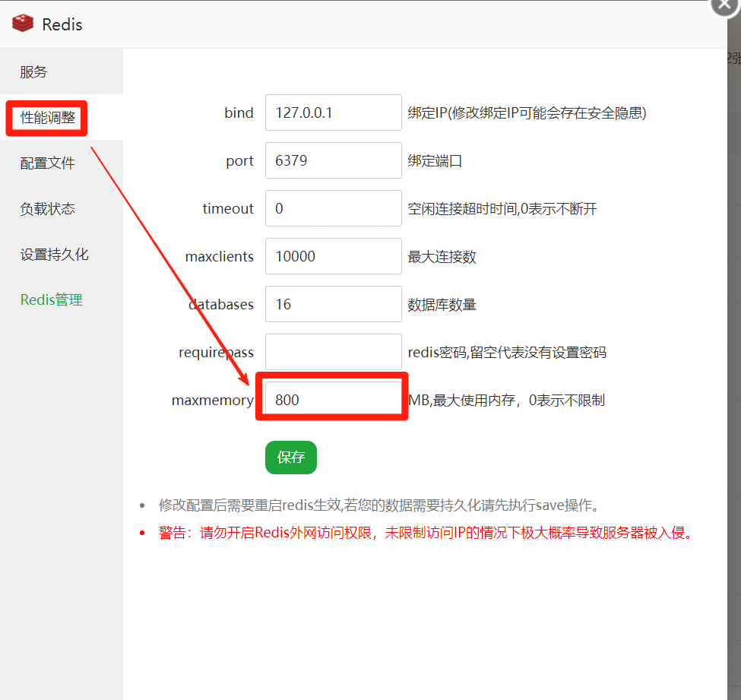Click the maxmemory label text

[212, 400]
